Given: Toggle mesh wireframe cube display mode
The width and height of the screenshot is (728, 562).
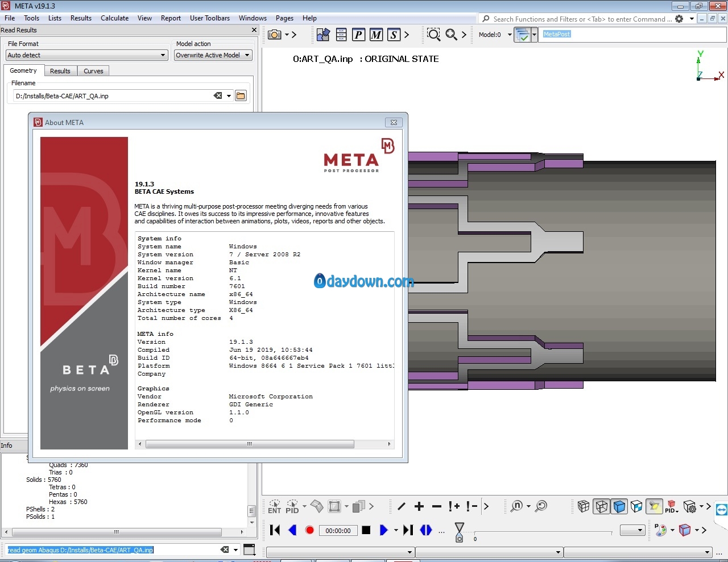Looking at the screenshot, I should coord(584,506).
